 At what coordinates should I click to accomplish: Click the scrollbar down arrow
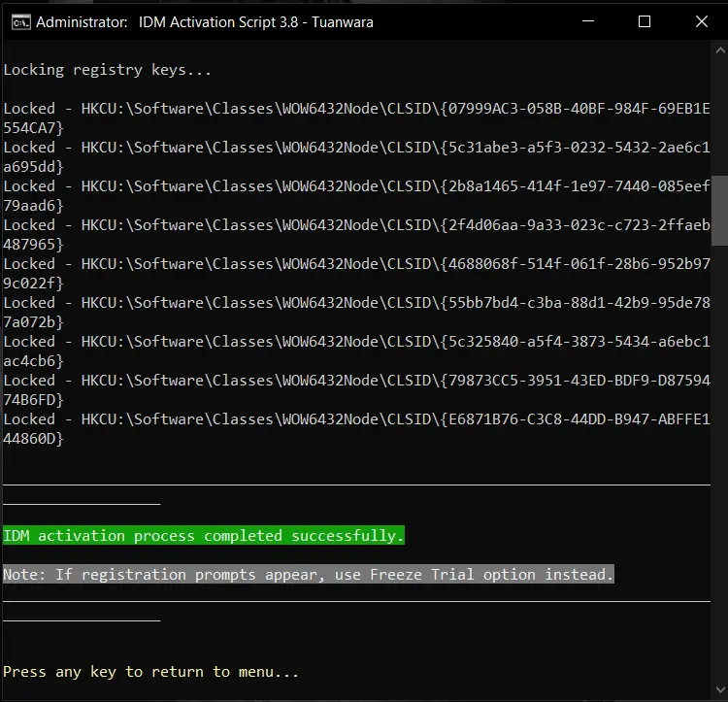719,690
